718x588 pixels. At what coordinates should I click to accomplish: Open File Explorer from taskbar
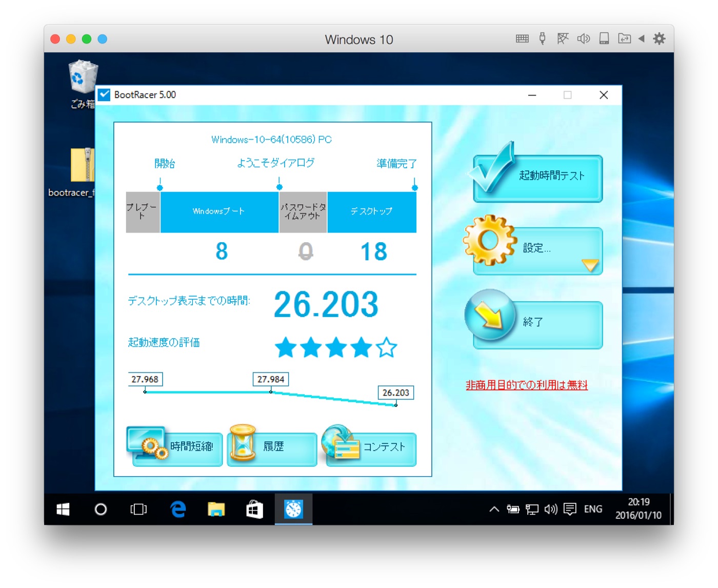click(x=216, y=509)
